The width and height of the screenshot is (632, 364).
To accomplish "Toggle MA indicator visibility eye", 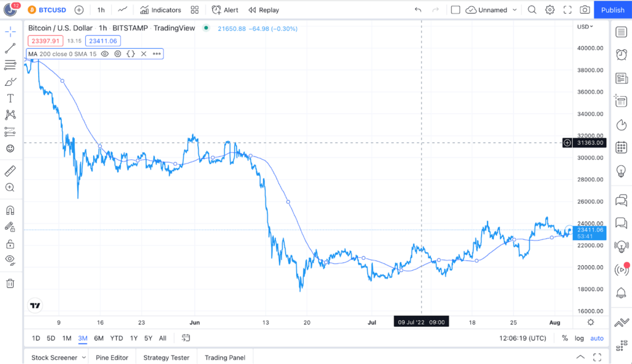I will [x=105, y=54].
